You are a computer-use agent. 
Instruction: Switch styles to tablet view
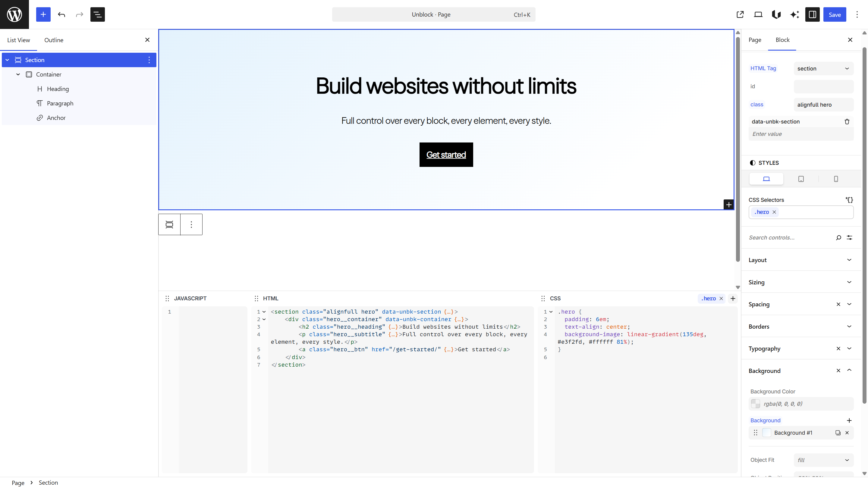pos(801,179)
